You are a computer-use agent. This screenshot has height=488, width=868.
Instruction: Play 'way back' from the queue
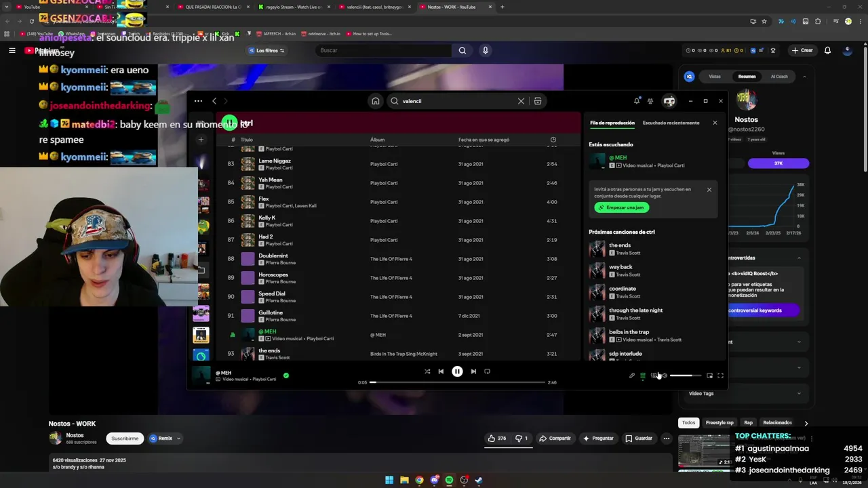coord(653,270)
